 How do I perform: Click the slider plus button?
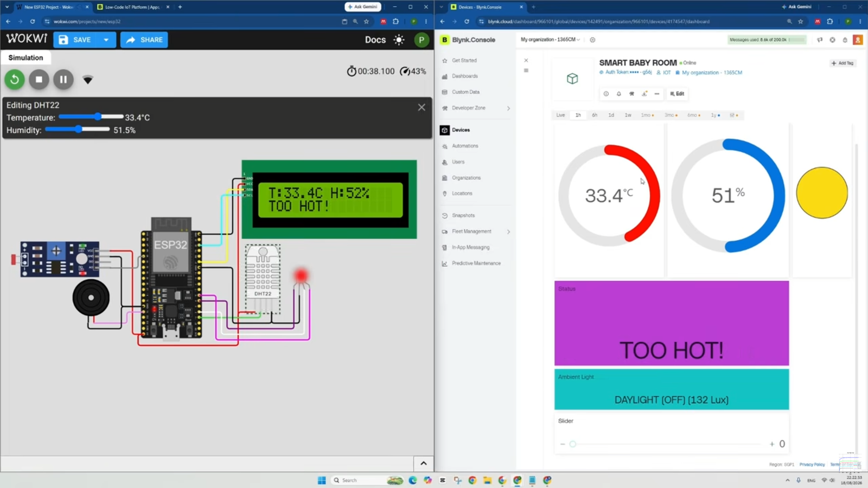tap(772, 444)
